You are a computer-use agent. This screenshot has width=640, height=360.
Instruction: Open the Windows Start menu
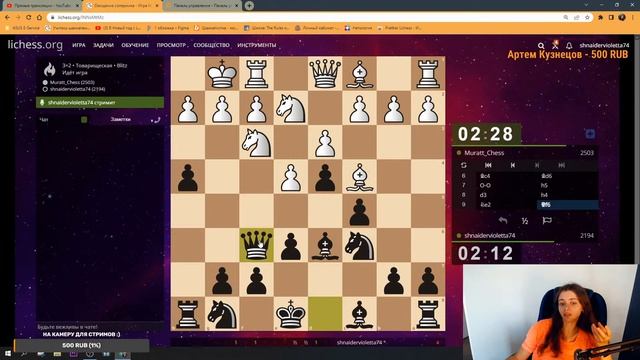[7, 354]
